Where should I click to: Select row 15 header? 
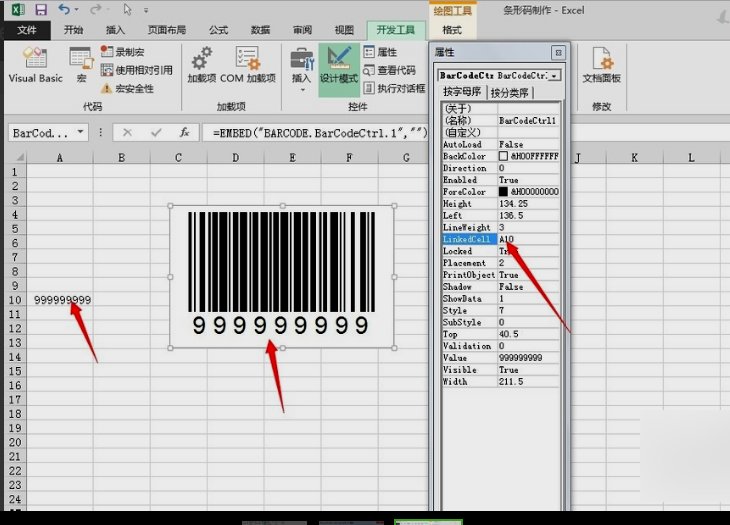pos(15,371)
